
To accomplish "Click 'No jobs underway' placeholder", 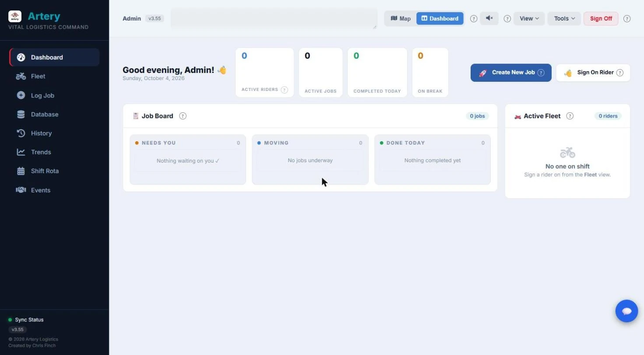I will coord(310,160).
